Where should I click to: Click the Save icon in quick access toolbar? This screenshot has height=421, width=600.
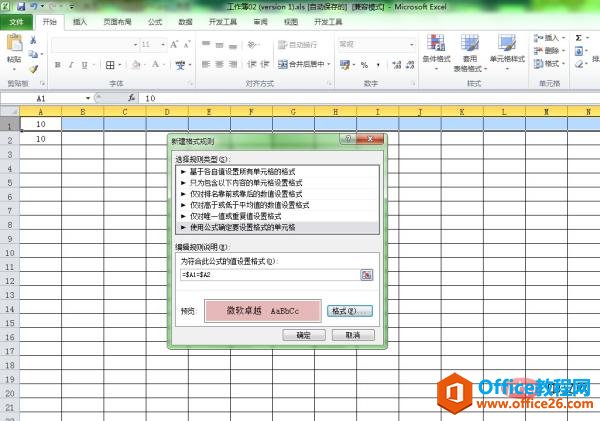tap(21, 6)
